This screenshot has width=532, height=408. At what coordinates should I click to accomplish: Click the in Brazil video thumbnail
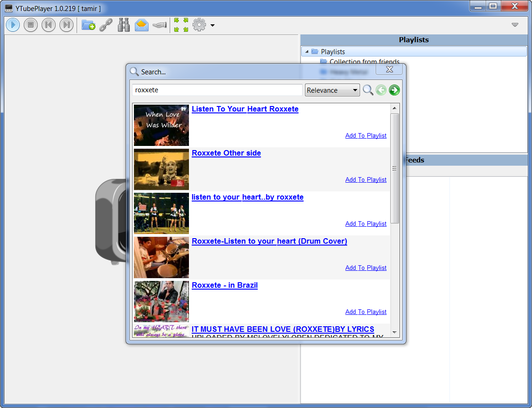[x=161, y=302]
